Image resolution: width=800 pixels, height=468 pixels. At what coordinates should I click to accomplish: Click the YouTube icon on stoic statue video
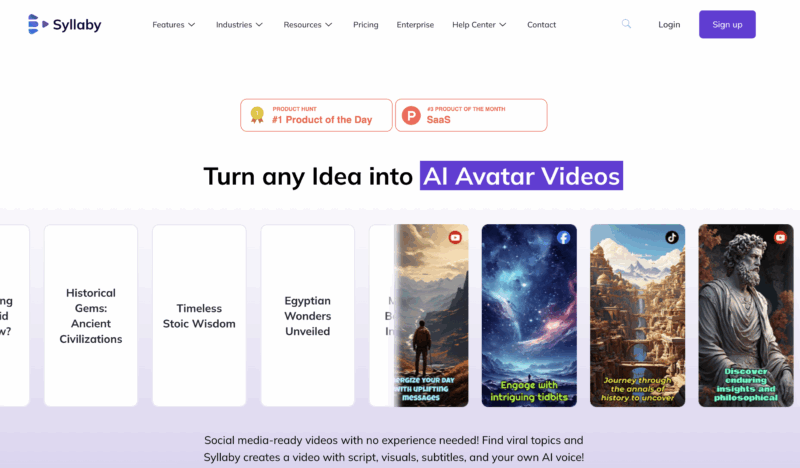(x=780, y=237)
